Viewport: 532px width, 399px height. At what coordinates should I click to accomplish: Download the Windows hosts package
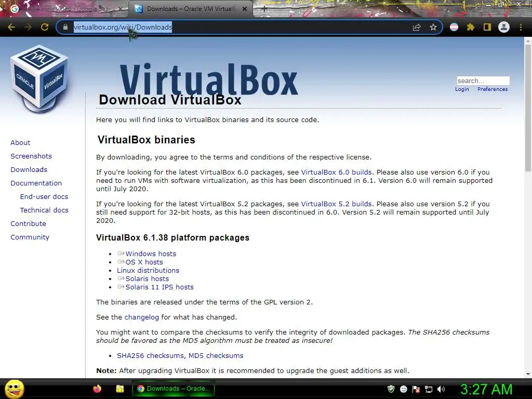coord(151,254)
